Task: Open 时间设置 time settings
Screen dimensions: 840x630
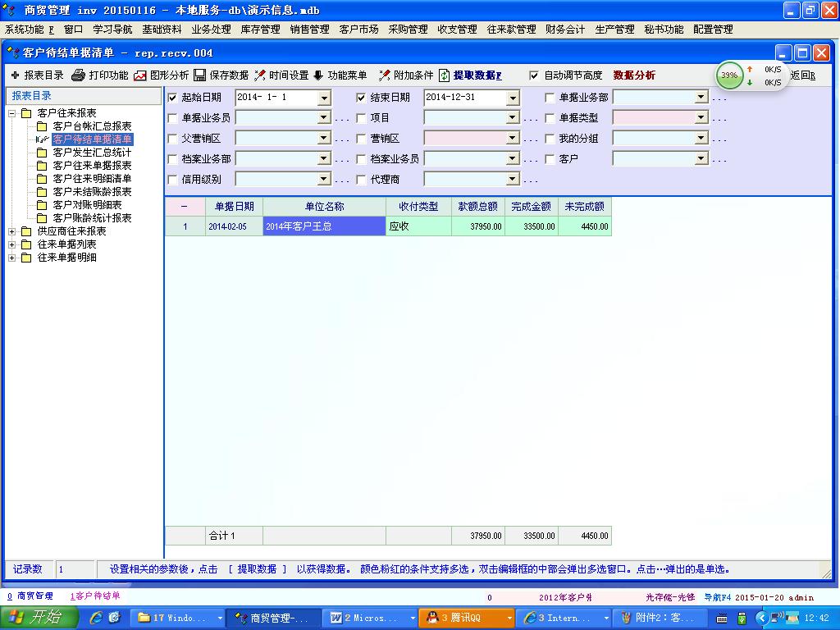Action: point(260,75)
